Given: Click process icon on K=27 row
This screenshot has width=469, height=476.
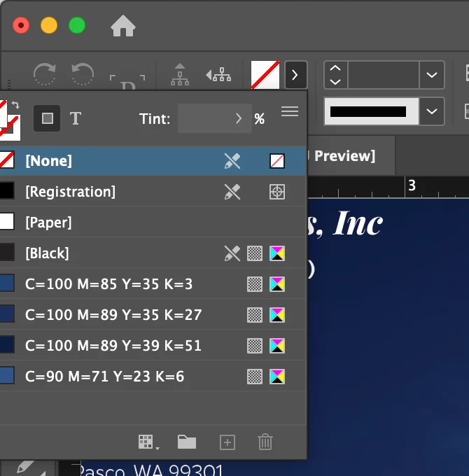Looking at the screenshot, I should (x=255, y=315).
